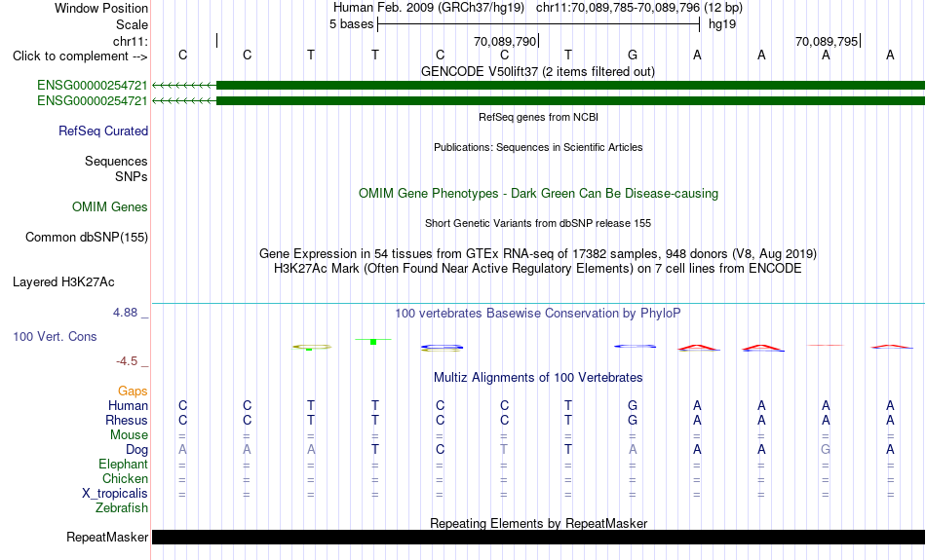
Task: Click the C base in the Dog alignment row
Action: pos(440,450)
